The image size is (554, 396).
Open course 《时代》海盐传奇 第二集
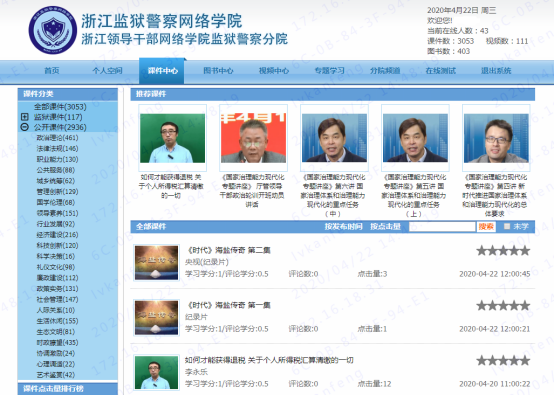point(228,250)
